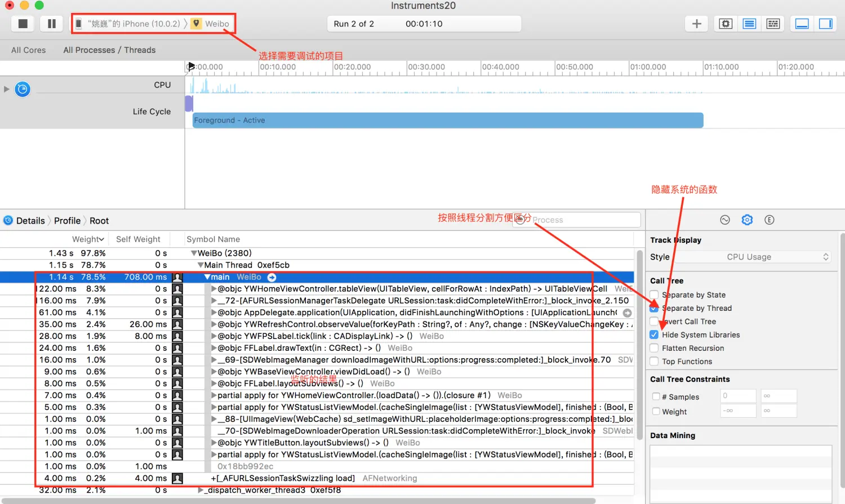845x504 pixels.
Task: Click user icon on FFLabel.drawText row
Action: tap(177, 348)
